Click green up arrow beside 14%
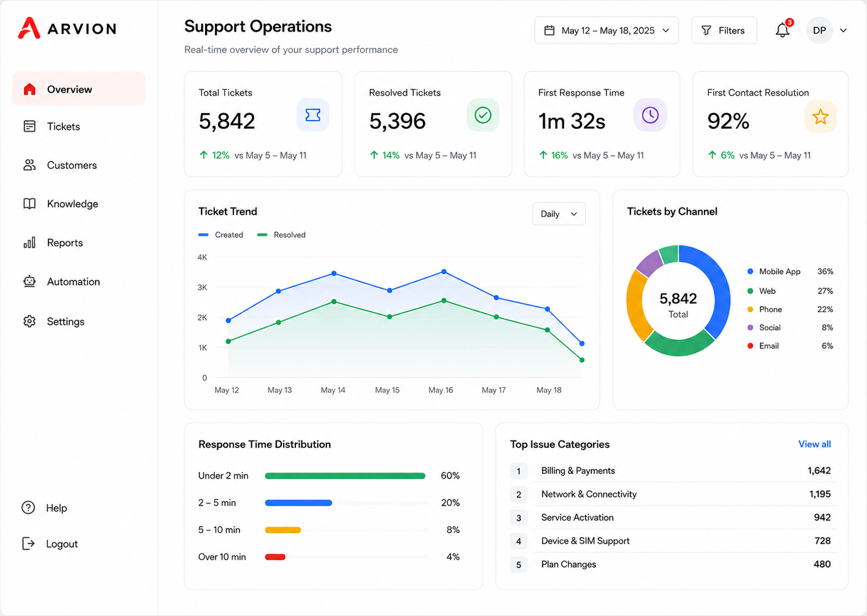This screenshot has height=616, width=867. (x=374, y=155)
